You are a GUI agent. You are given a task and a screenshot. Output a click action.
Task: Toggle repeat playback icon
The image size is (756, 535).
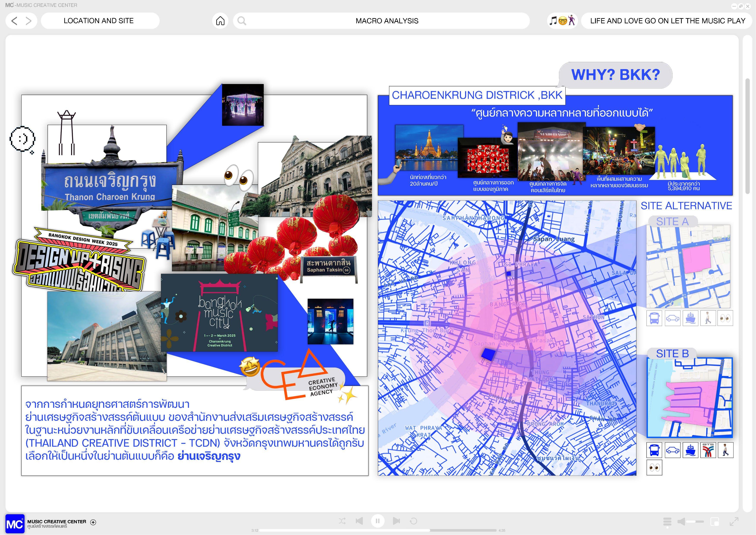[413, 521]
